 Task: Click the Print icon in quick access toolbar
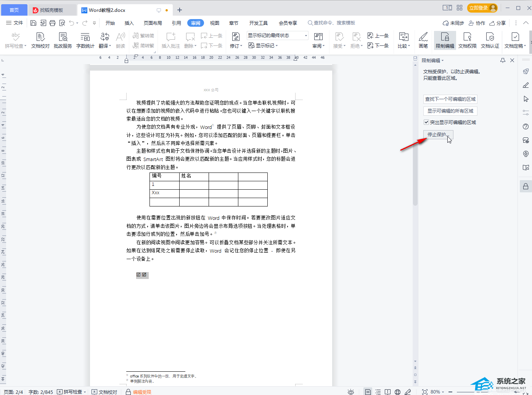[53, 23]
